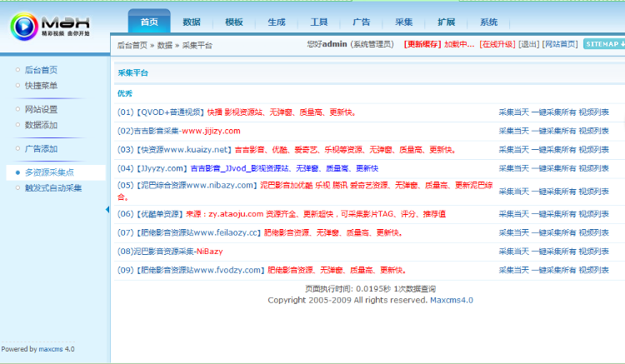Click 一键采集所有 for source (09)
The height and width of the screenshot is (364, 625).
pyautogui.click(x=554, y=270)
